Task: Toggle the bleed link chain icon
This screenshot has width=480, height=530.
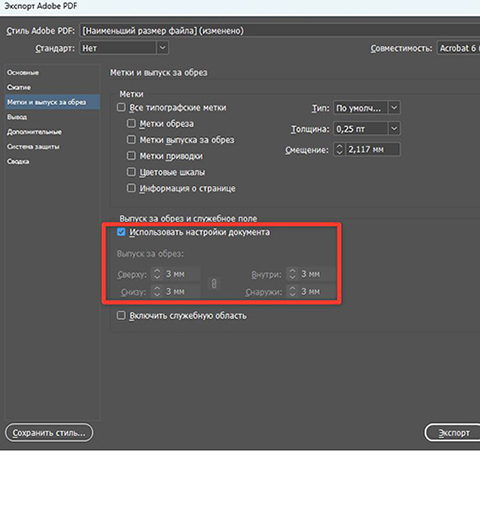Action: click(214, 283)
